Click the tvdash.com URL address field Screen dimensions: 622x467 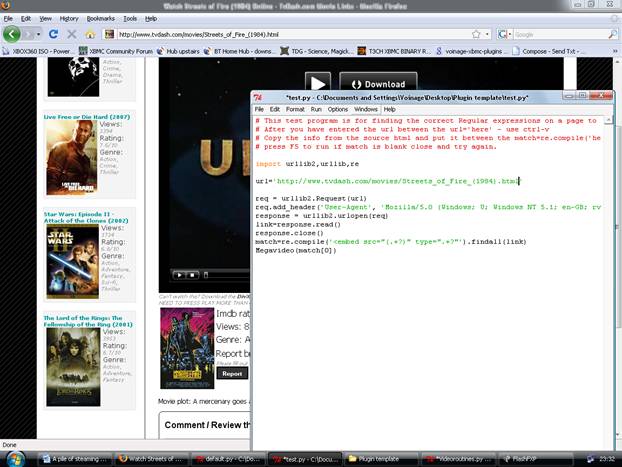[292, 35]
